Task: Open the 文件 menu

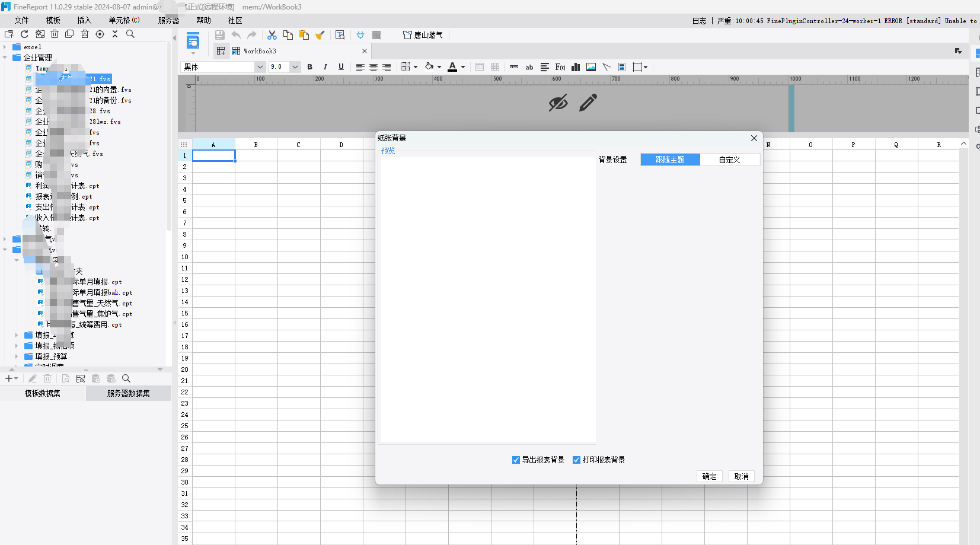Action: [21, 20]
